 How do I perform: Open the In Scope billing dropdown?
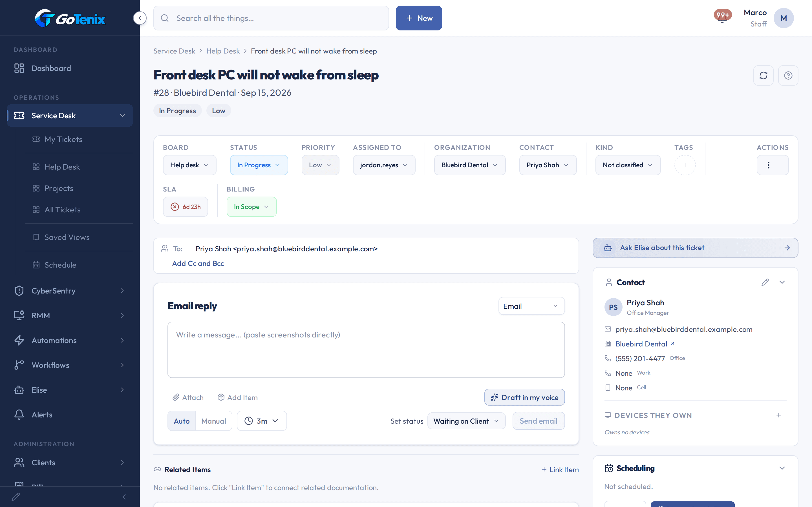[x=252, y=206]
